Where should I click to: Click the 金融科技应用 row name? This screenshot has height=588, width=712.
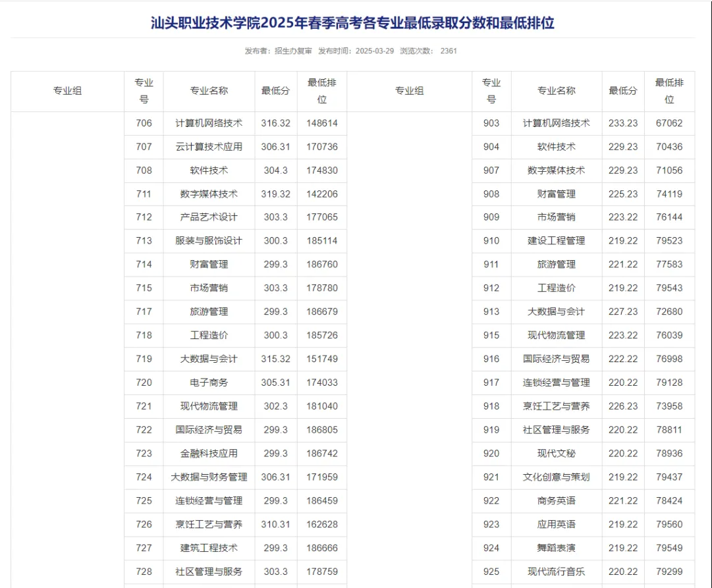coord(209,454)
